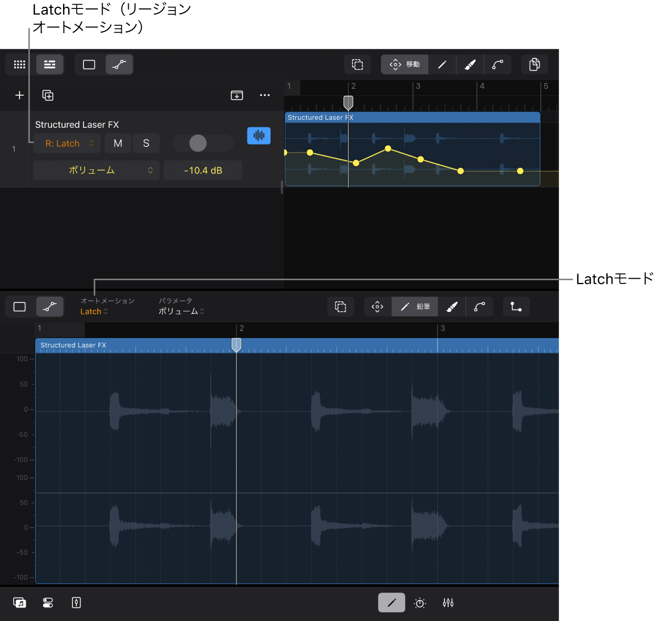Click the marquee select icon in top toolbar
Screen dimensions: 672x621
coord(358,65)
